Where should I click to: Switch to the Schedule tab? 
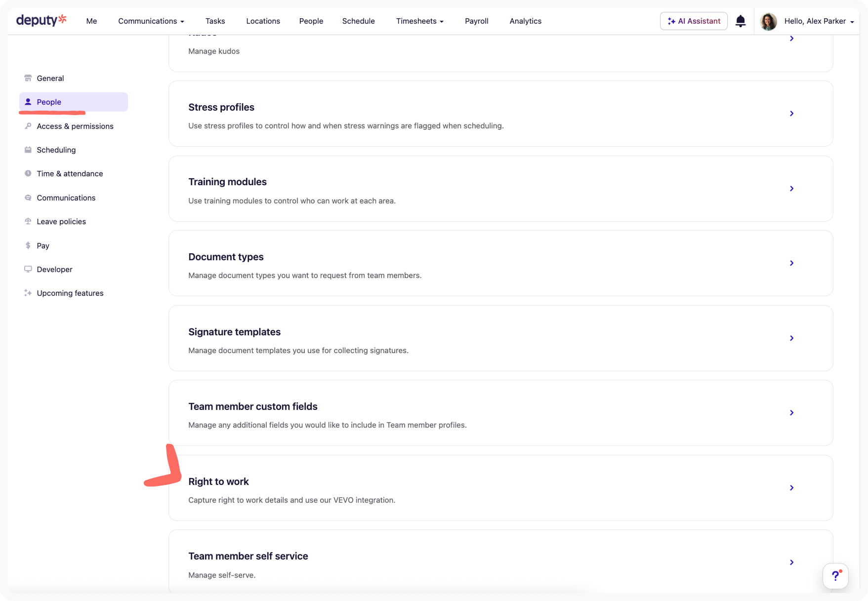click(358, 21)
